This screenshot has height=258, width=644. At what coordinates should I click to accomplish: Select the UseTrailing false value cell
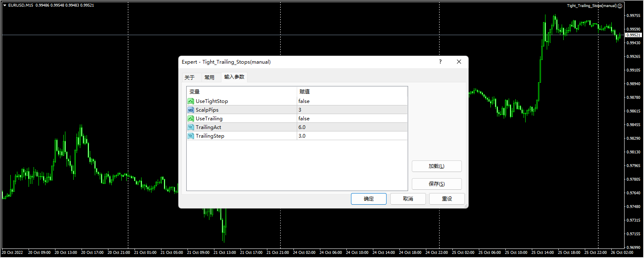(352, 119)
